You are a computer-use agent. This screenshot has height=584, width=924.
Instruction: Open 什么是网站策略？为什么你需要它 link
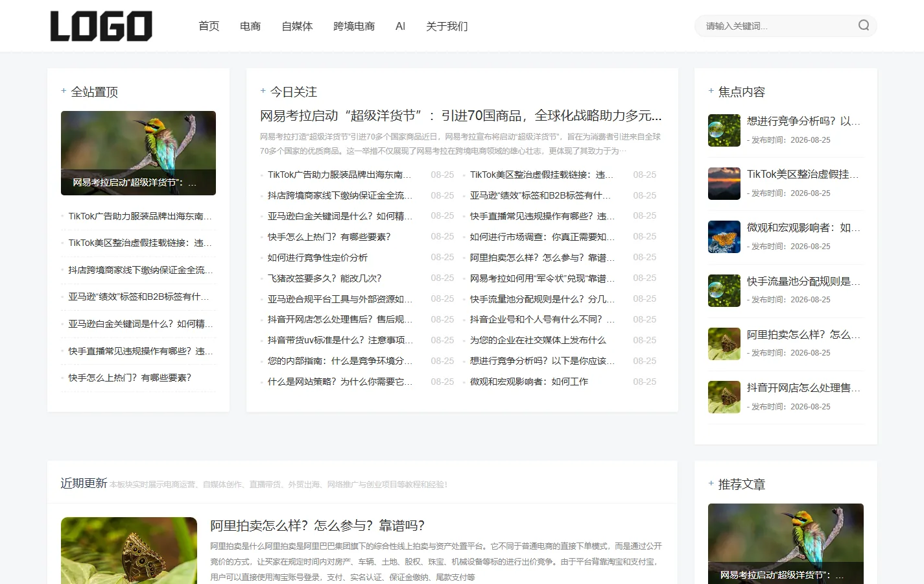pos(340,382)
